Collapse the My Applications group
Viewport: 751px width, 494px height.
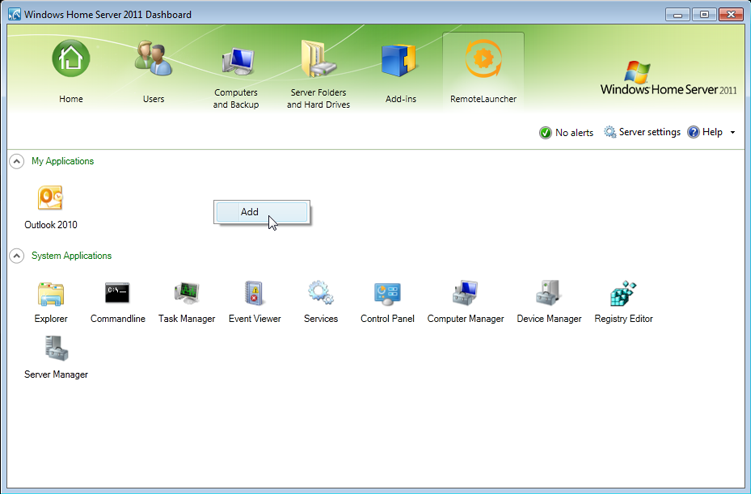(x=16, y=161)
